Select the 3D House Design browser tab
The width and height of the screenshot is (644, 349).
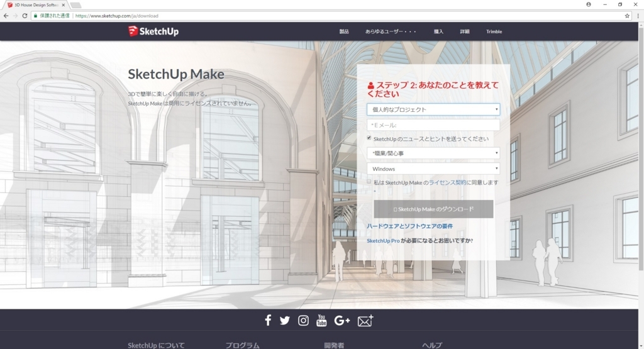[35, 5]
